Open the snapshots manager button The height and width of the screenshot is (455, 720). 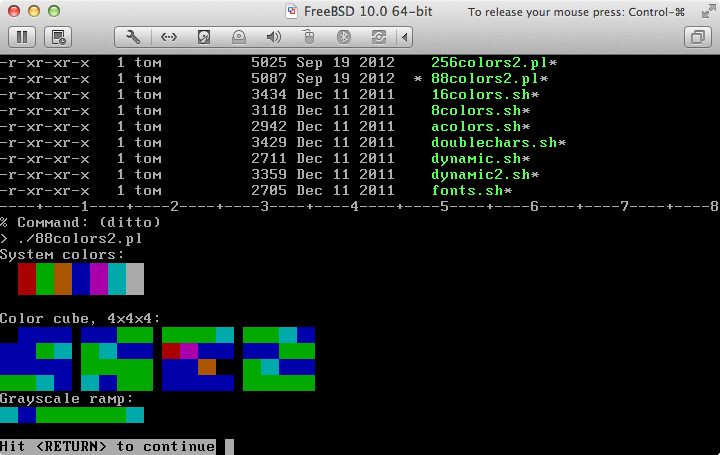(59, 37)
